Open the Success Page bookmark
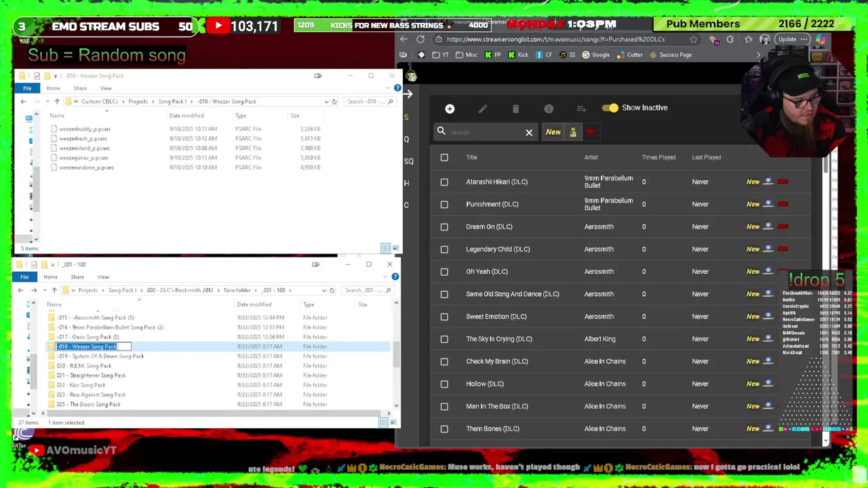This screenshot has width=868, height=488. point(670,55)
